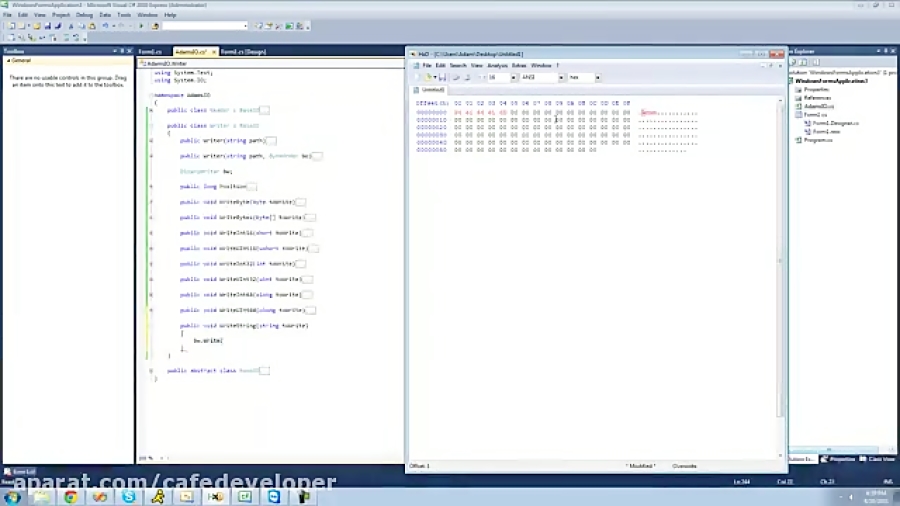Toggle the Toolbox panel auto-hide pin
The height and width of the screenshot is (506, 900).
click(x=122, y=51)
